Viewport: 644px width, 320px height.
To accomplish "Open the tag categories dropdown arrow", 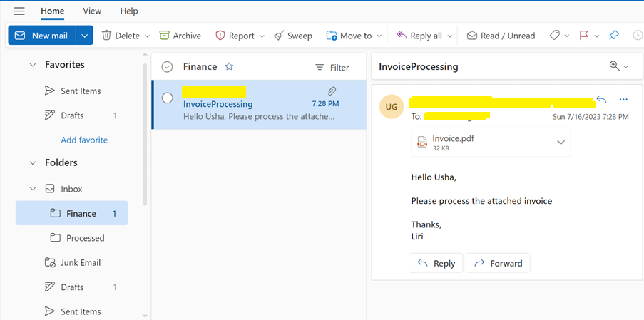I will coord(567,36).
